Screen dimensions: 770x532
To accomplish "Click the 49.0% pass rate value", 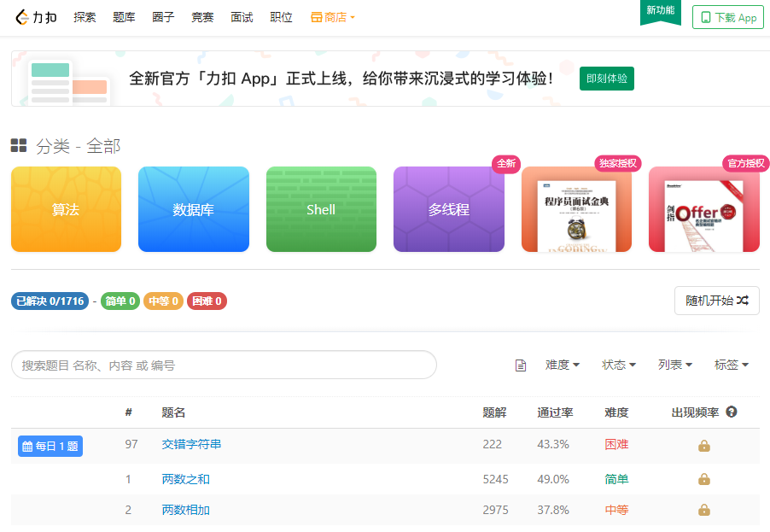I will click(553, 479).
